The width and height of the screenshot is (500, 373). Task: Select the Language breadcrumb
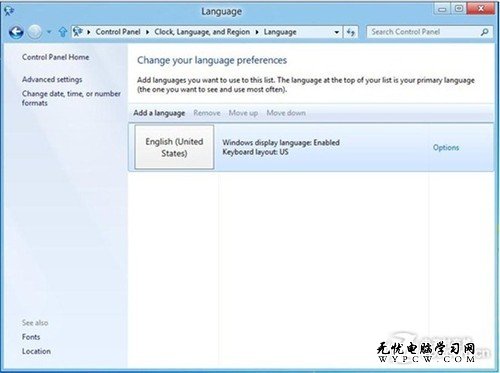(280, 32)
